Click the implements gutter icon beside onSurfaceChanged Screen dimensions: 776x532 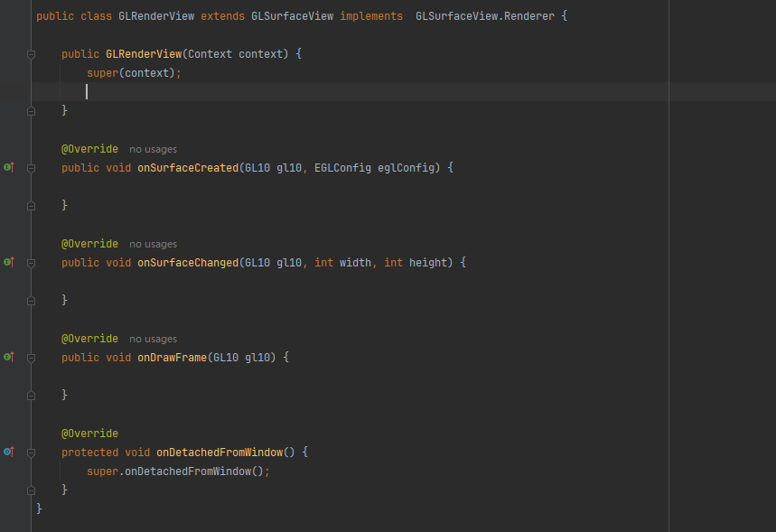tap(9, 262)
